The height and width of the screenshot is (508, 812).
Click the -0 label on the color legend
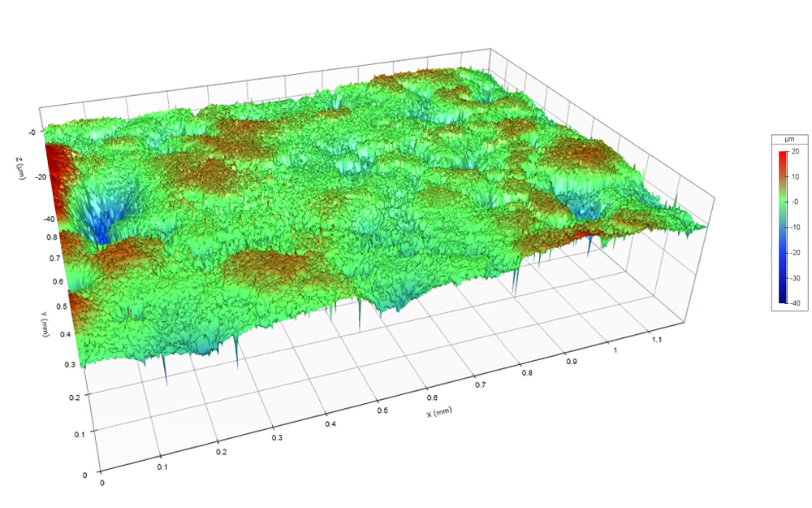795,202
